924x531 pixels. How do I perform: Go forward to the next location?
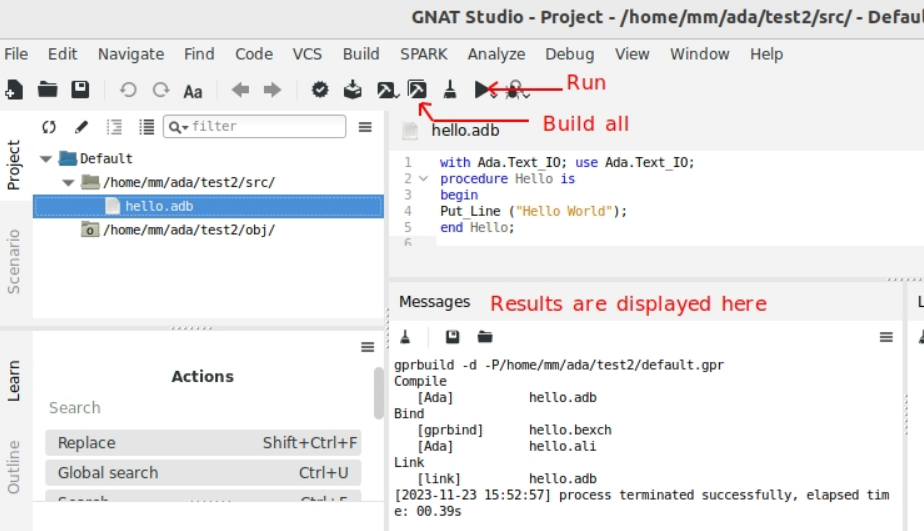(272, 90)
